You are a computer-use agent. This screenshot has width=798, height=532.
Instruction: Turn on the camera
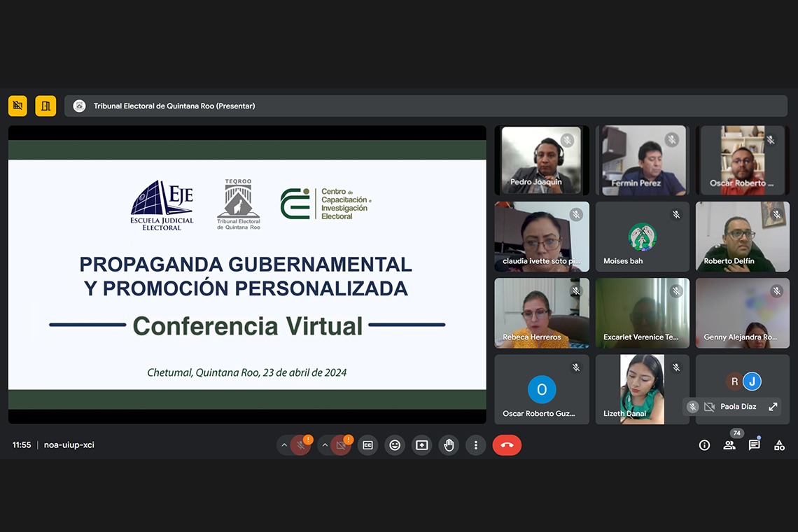(x=341, y=445)
